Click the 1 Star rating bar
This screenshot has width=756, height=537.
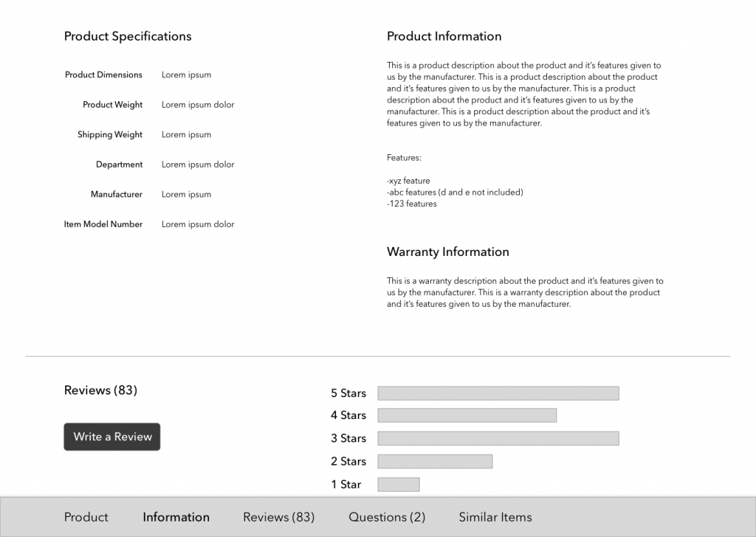pyautogui.click(x=398, y=485)
